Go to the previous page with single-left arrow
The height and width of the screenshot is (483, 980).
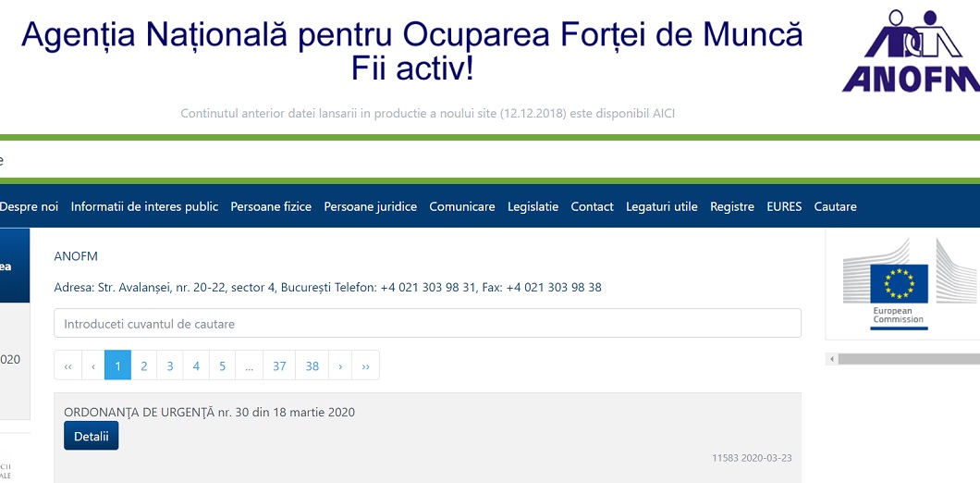coord(93,365)
